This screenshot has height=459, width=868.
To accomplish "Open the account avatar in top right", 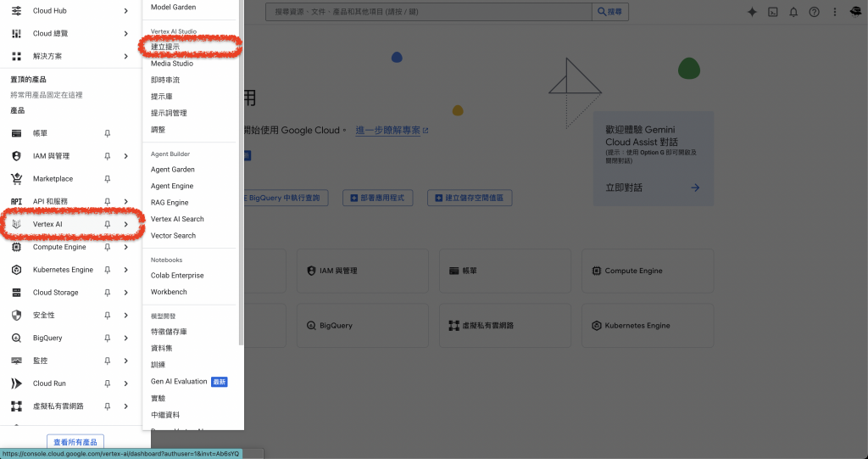I will [x=856, y=12].
